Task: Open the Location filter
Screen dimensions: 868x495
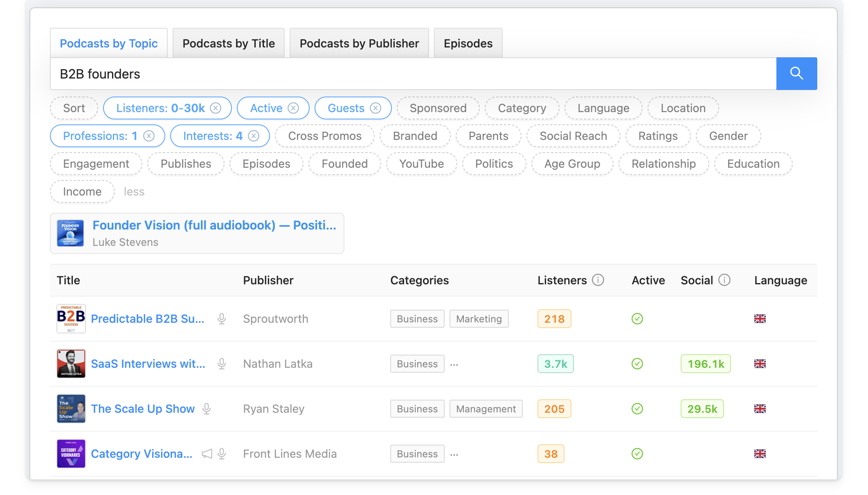Action: pos(683,108)
